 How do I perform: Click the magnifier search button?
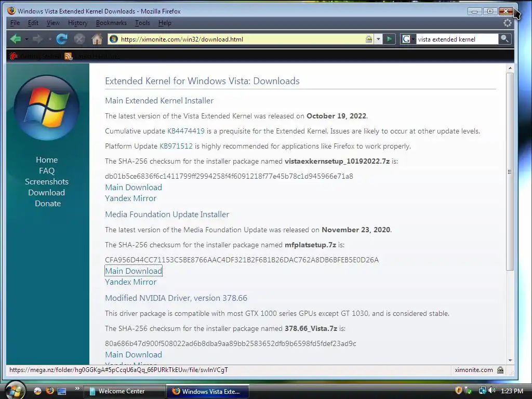coord(504,39)
